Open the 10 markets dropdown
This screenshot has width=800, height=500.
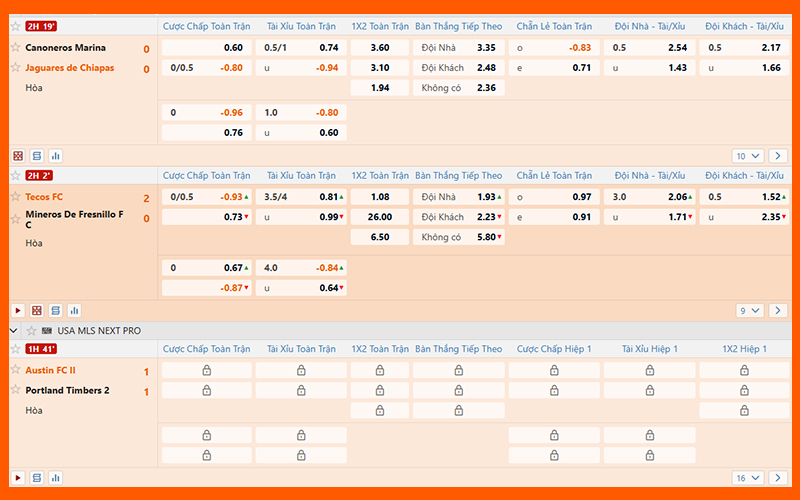click(748, 156)
